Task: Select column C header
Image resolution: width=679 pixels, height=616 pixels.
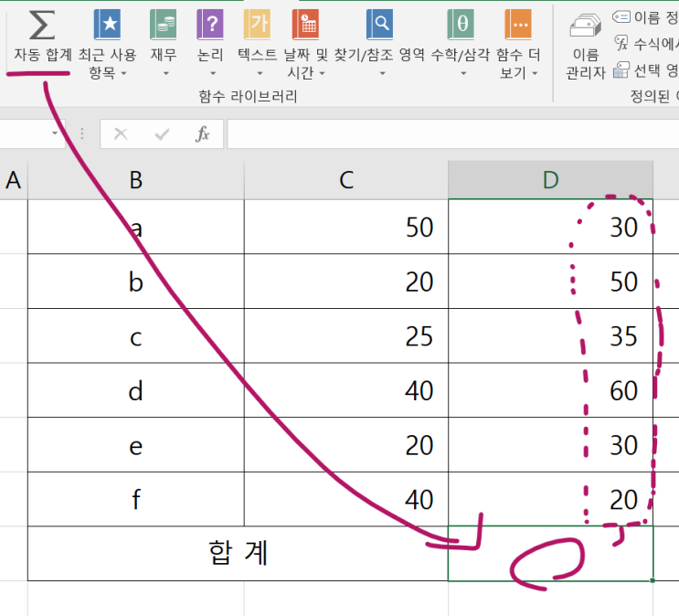Action: (x=346, y=180)
